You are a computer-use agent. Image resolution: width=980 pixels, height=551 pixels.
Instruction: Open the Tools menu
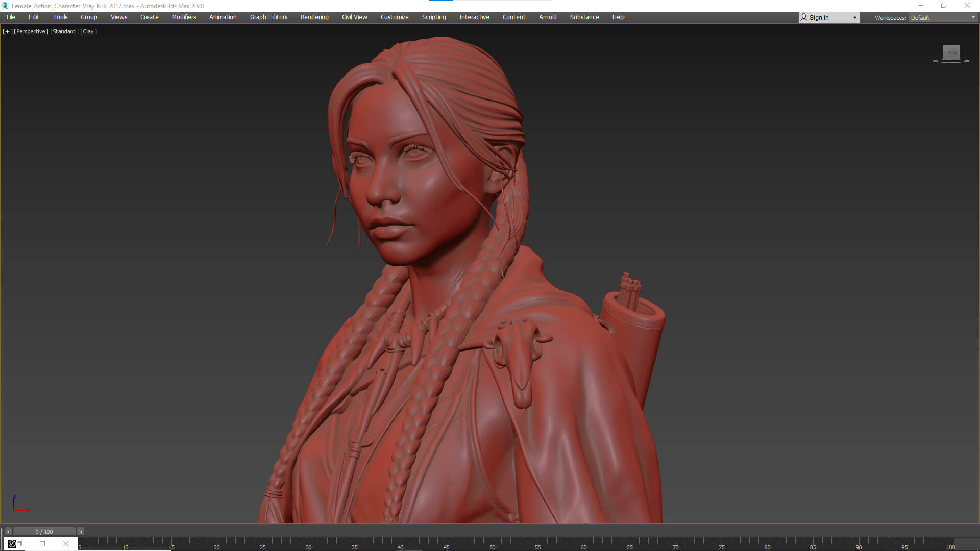point(60,17)
